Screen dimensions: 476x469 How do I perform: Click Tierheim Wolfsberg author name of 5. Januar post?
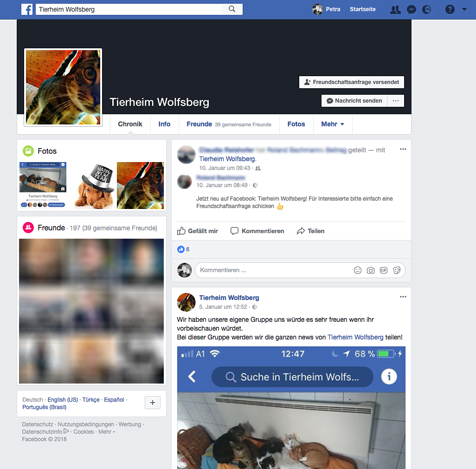[x=229, y=298]
